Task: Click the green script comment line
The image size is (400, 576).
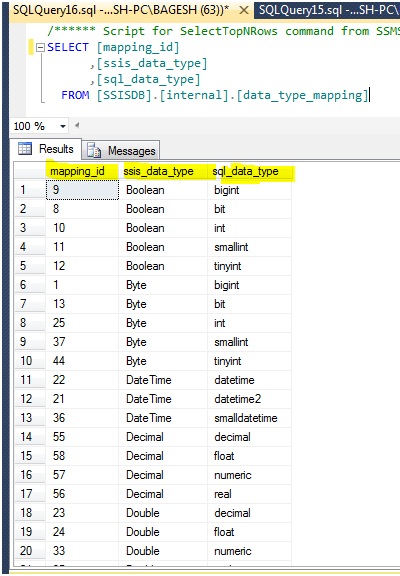Action: (223, 31)
